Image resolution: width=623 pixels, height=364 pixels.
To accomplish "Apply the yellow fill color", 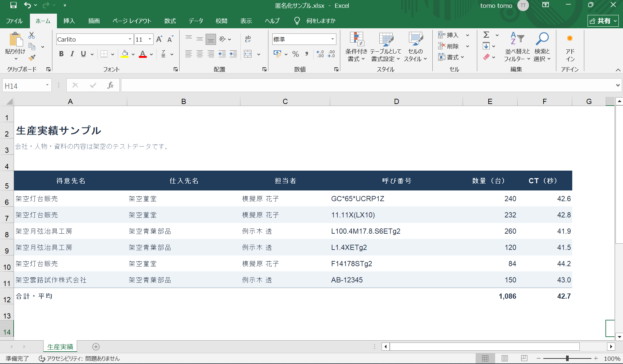I will tap(125, 54).
